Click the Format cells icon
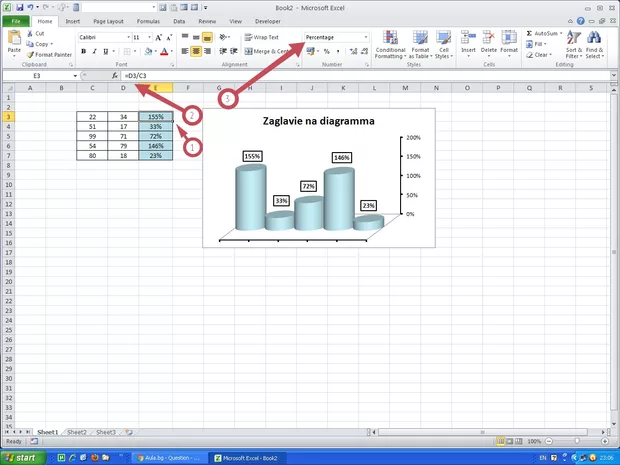The width and height of the screenshot is (620, 465). pyautogui.click(x=509, y=38)
